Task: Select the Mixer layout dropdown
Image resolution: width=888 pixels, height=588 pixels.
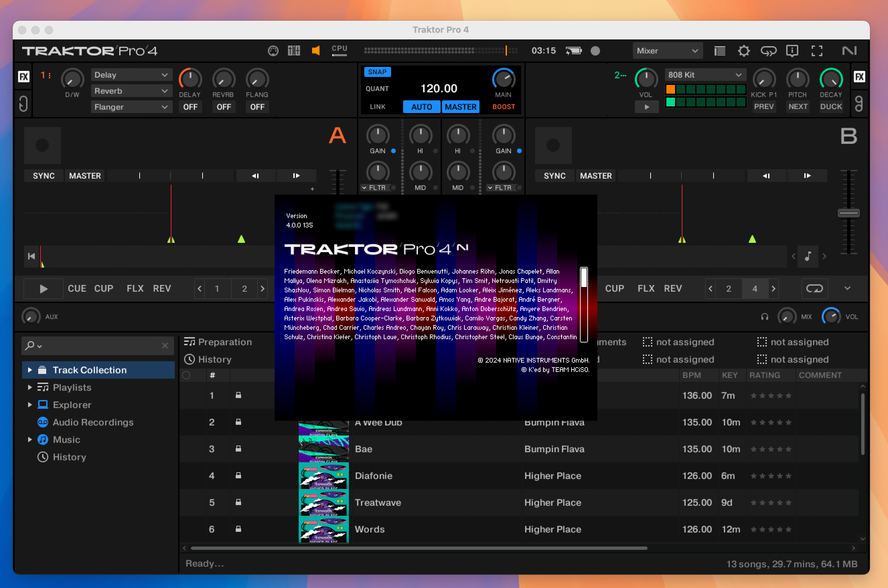Action: point(666,51)
